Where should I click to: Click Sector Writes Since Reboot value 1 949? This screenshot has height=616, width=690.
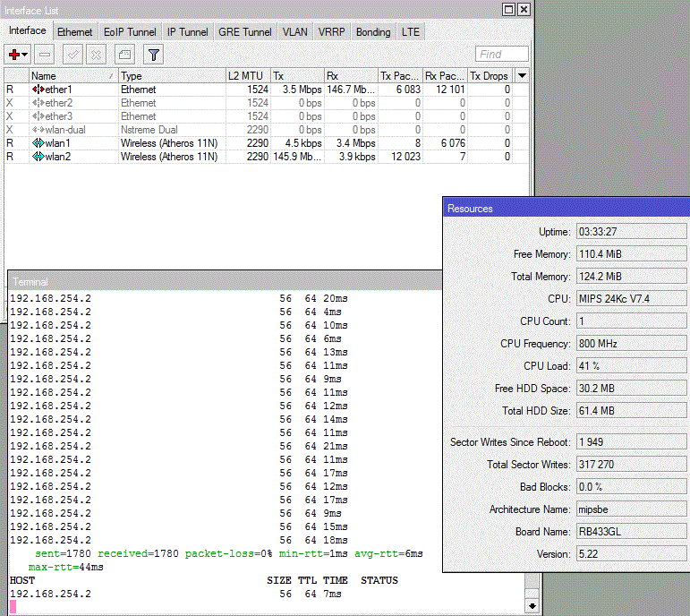pyautogui.click(x=631, y=442)
